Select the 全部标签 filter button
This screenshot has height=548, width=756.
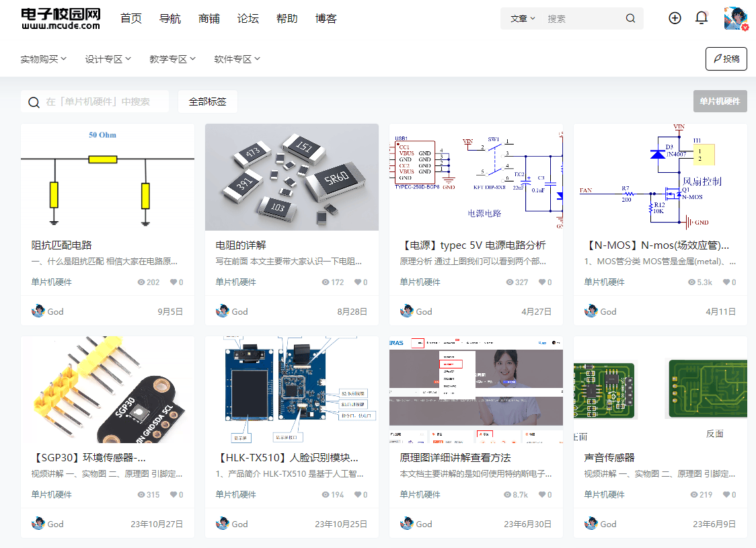pos(208,102)
